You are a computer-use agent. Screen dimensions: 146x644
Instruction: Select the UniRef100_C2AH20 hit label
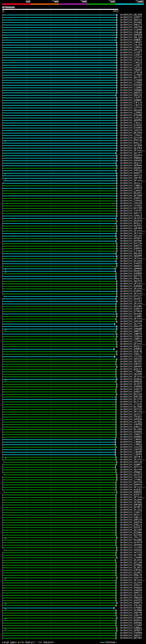click(131, 191)
